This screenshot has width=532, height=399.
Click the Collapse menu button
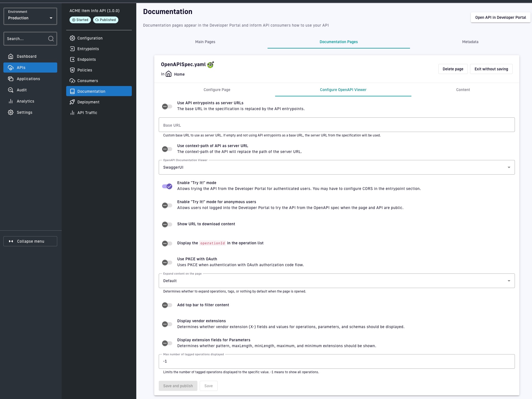(x=30, y=241)
